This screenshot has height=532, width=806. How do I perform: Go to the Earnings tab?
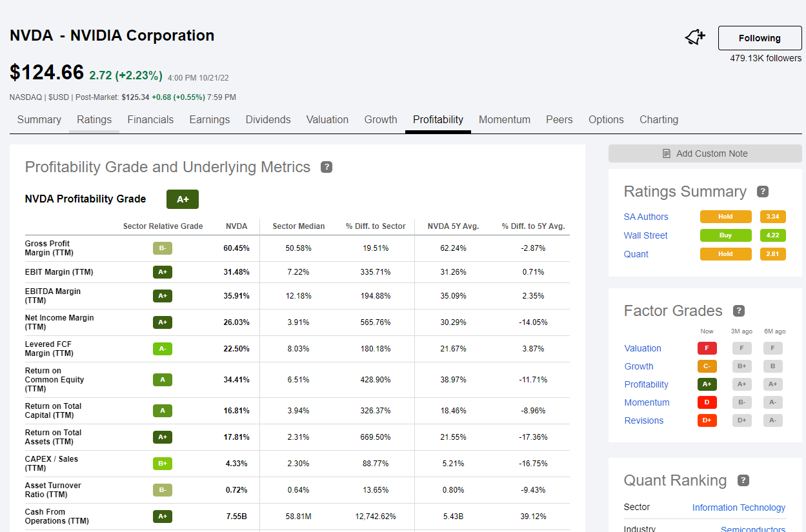210,120
